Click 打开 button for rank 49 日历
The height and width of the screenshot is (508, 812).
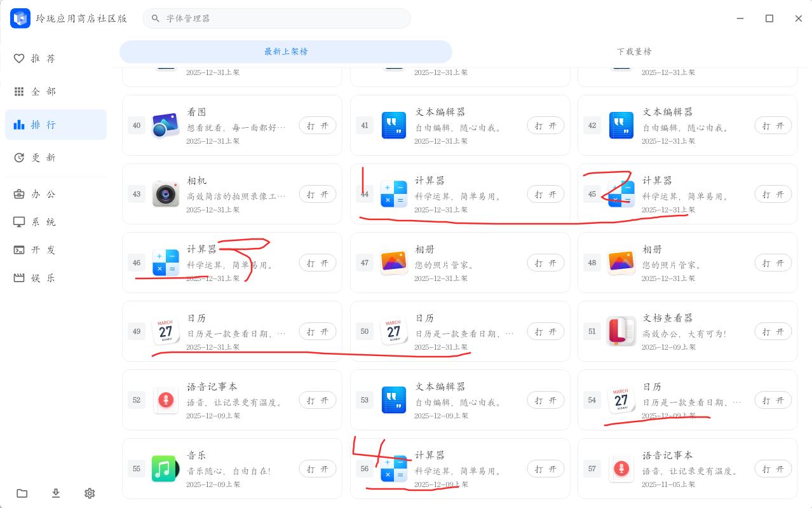click(318, 331)
